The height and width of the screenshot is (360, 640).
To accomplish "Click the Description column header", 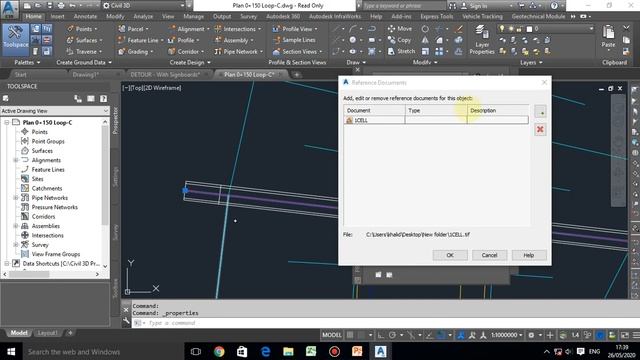I will coord(498,110).
